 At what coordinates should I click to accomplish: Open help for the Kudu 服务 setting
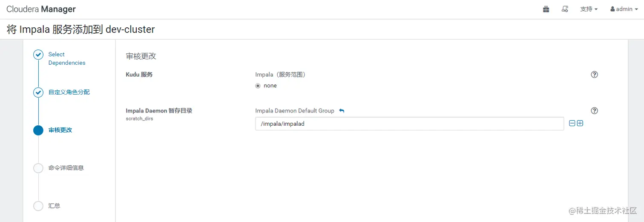point(595,75)
